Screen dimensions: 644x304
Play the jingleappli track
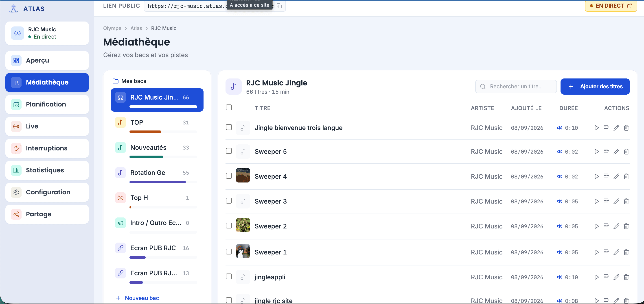(596, 277)
